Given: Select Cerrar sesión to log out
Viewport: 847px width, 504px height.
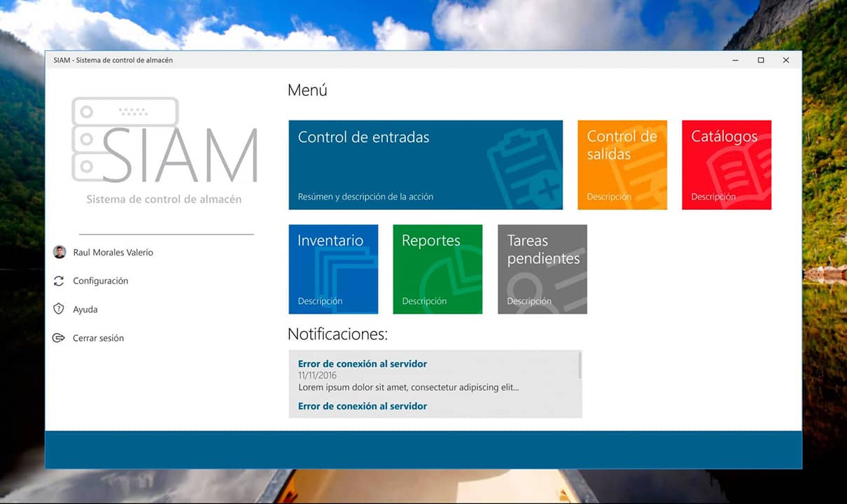Looking at the screenshot, I should 98,338.
